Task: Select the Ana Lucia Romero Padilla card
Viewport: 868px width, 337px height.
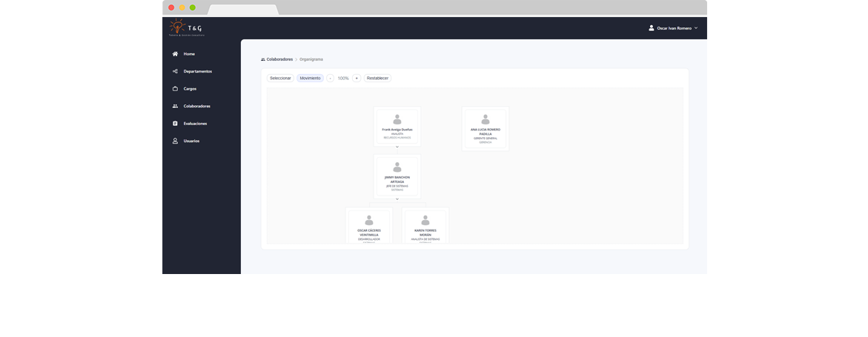Action: pyautogui.click(x=486, y=128)
